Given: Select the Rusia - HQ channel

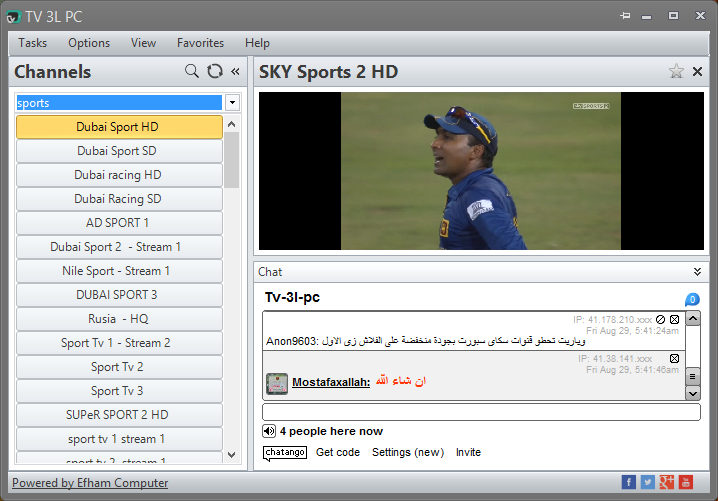Looking at the screenshot, I should (119, 319).
